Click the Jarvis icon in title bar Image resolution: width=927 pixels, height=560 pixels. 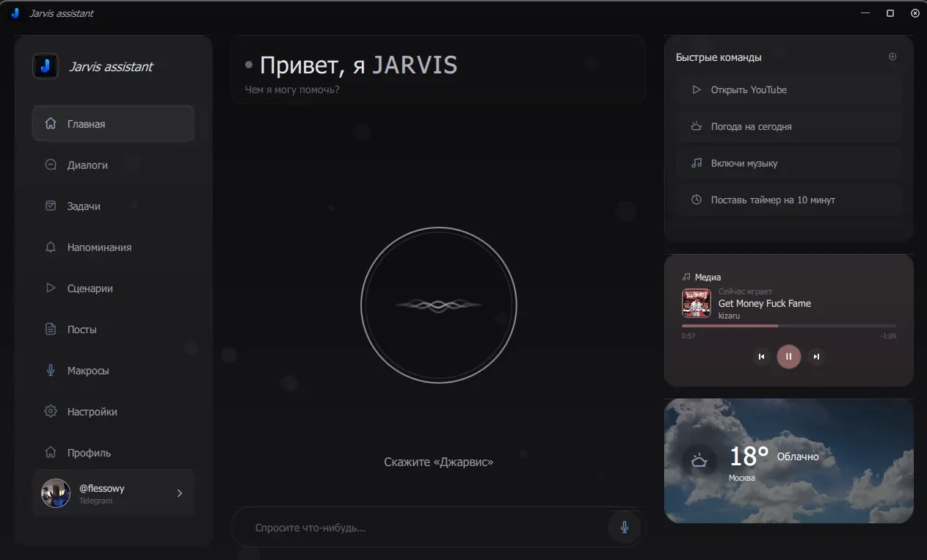(x=15, y=13)
